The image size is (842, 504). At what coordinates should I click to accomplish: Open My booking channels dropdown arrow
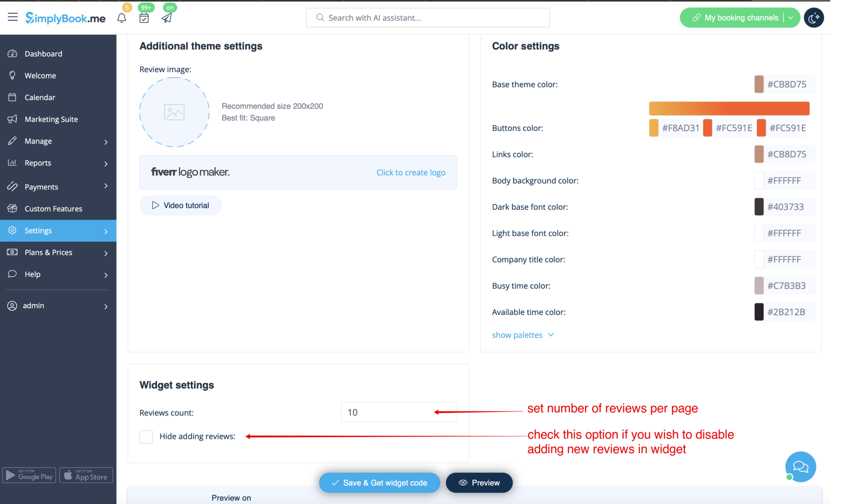coord(791,18)
